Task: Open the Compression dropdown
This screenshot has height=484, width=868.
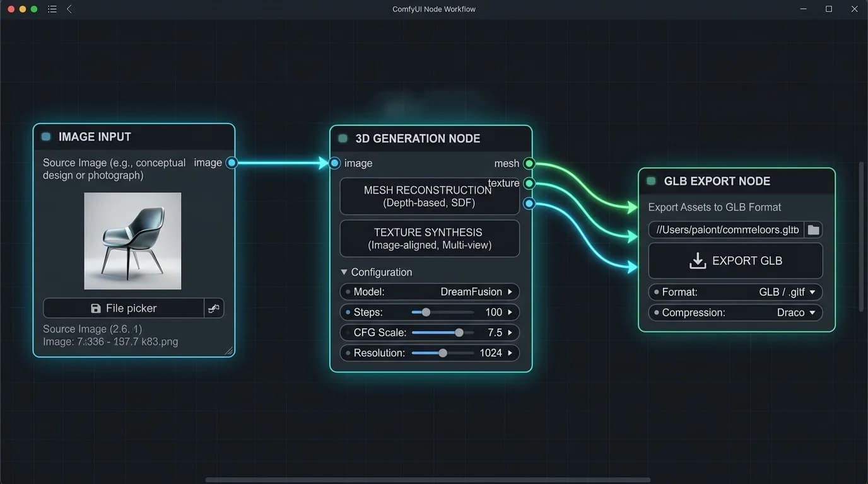Action: pos(736,313)
